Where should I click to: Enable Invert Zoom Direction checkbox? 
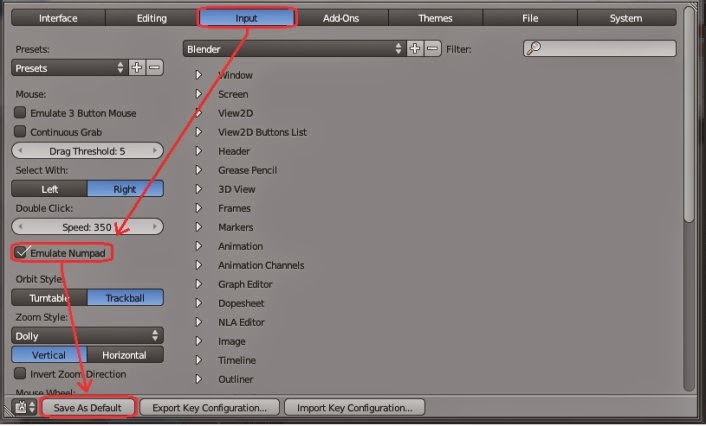pyautogui.click(x=20, y=373)
